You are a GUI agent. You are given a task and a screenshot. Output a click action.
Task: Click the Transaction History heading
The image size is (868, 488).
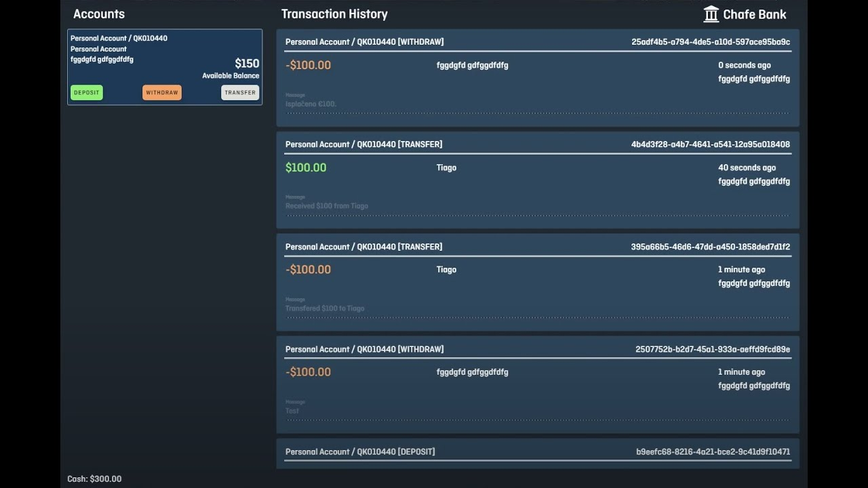tap(334, 14)
